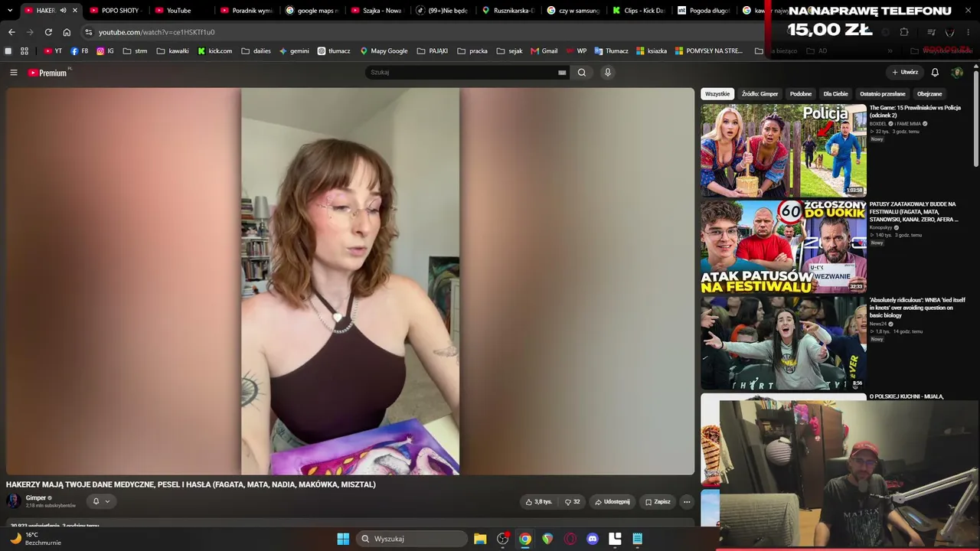Open the video's more actions ellipsis

tap(687, 502)
